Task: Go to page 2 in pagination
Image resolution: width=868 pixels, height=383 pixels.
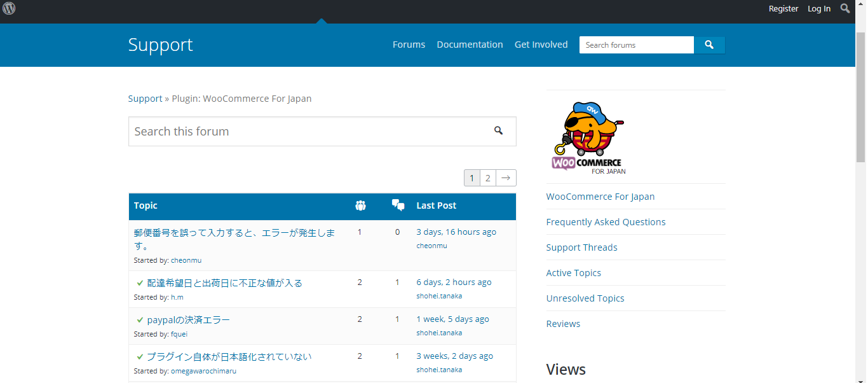Action: (x=487, y=178)
